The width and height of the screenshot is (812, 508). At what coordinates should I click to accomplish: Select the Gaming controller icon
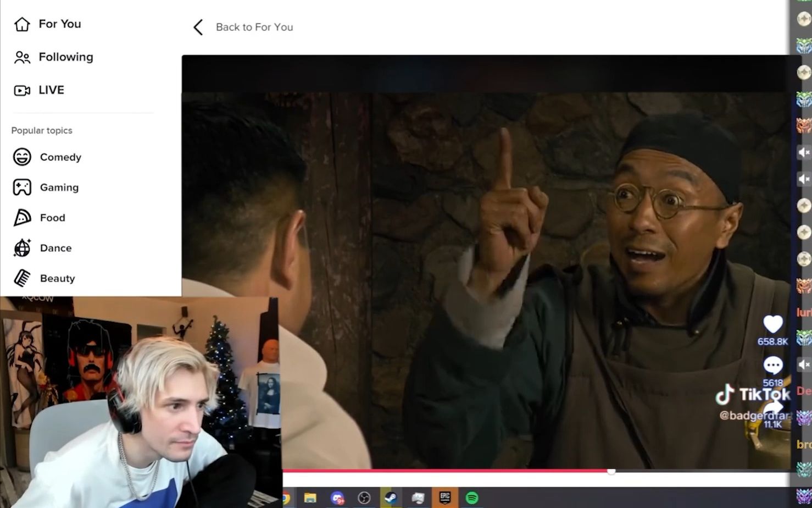[x=22, y=187]
